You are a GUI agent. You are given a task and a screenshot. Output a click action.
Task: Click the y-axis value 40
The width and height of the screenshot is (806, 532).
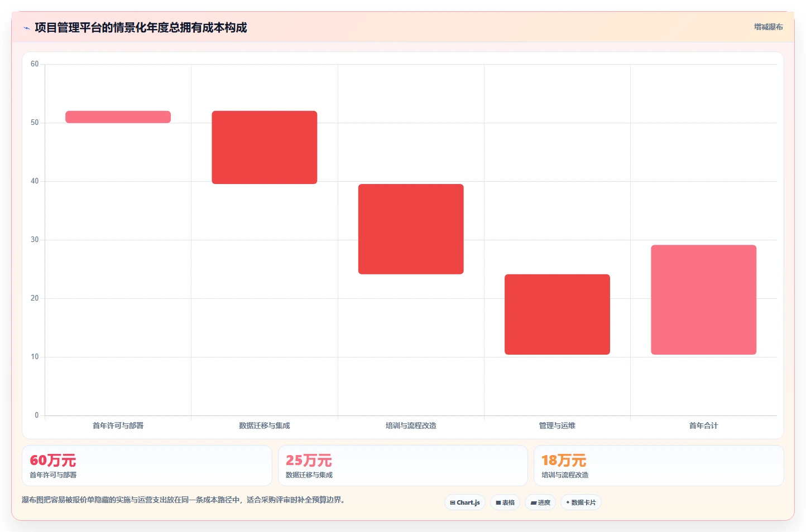[35, 181]
